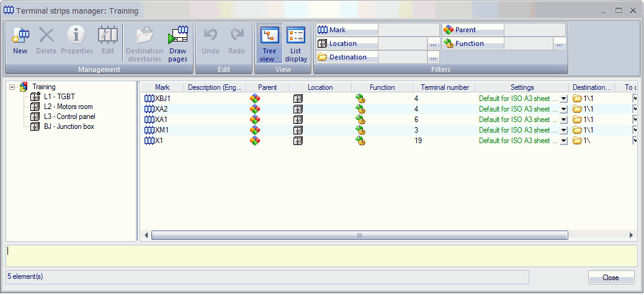Click the Destination filter input field

pos(403,57)
